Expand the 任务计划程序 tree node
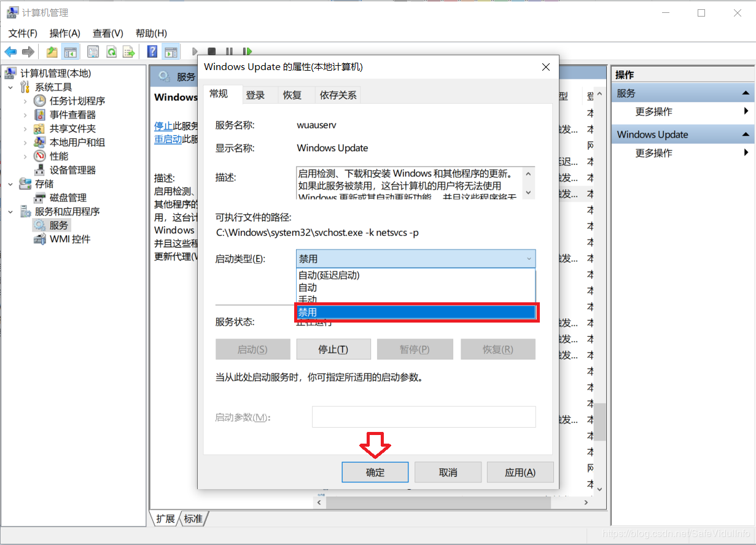The width and height of the screenshot is (756, 545). [x=25, y=101]
